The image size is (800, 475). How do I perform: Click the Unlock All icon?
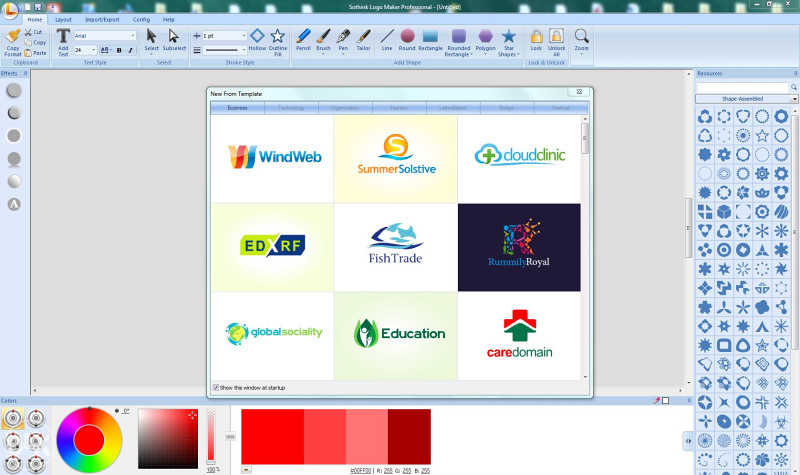(x=557, y=42)
